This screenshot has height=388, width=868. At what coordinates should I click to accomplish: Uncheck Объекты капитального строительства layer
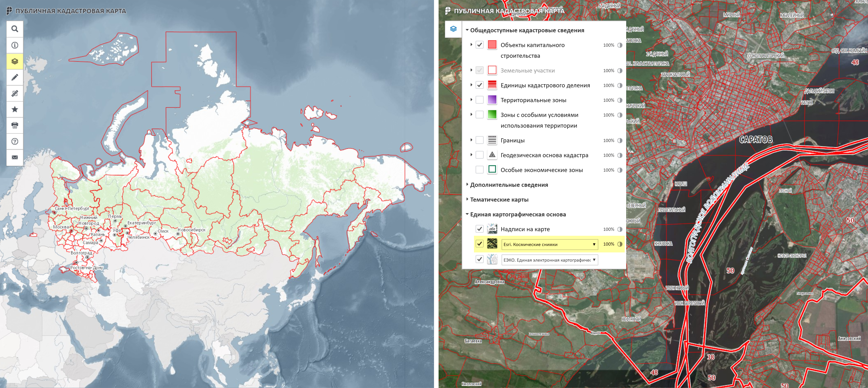click(479, 45)
